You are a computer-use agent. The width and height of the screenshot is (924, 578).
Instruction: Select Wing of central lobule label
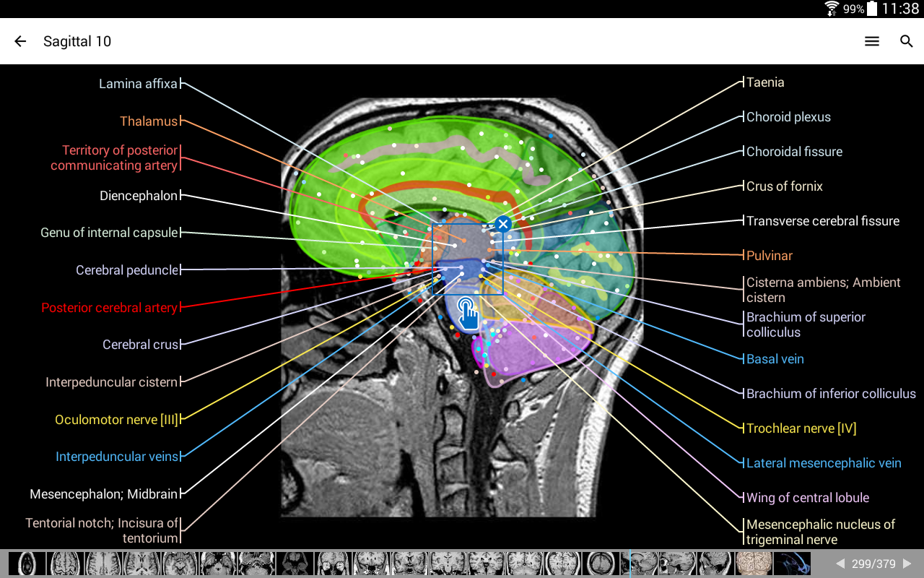(x=808, y=498)
